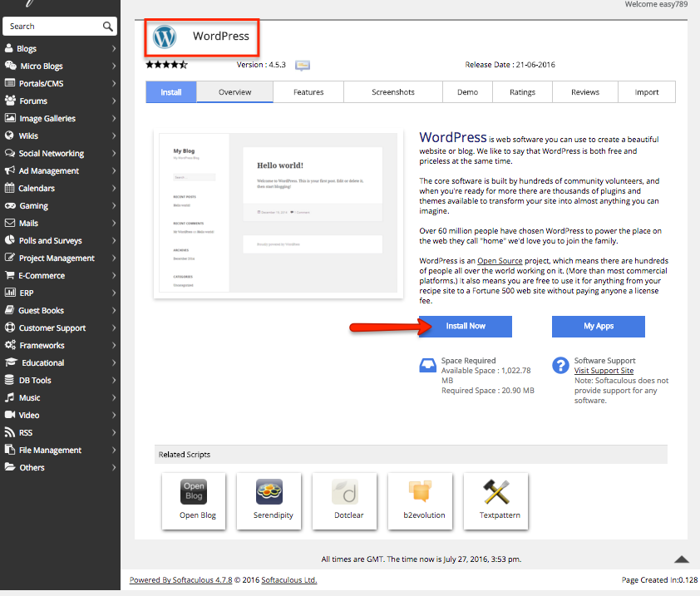The width and height of the screenshot is (700, 596).
Task: Click the Guest Books icon
Action: coord(9,310)
